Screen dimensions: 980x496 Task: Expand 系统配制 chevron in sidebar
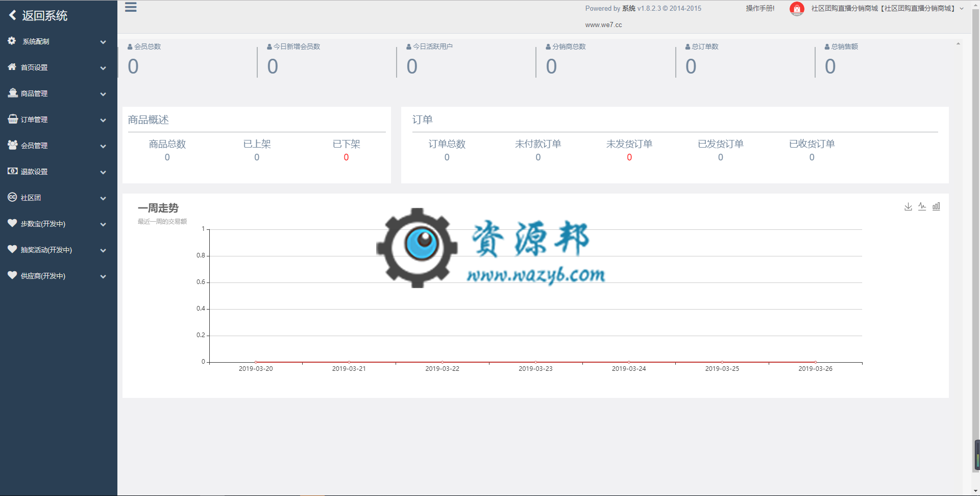103,42
